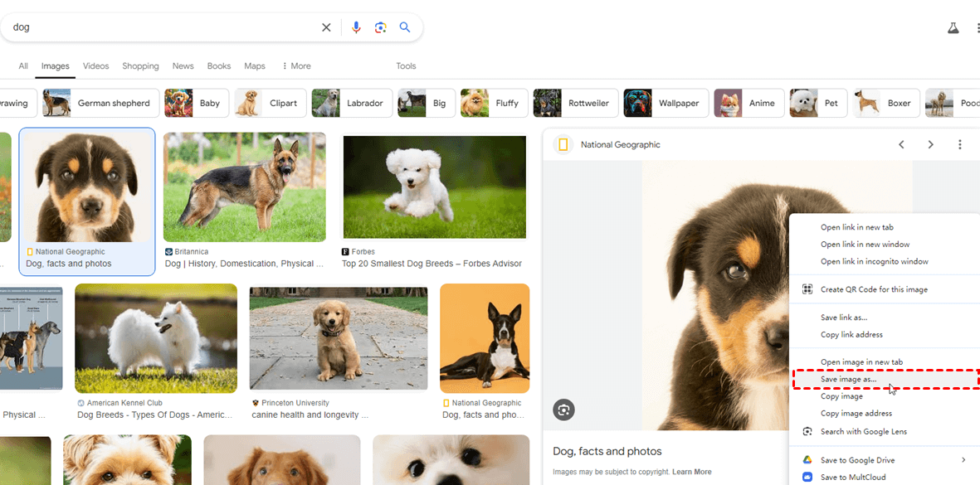Select the Images tab

pos(55,66)
